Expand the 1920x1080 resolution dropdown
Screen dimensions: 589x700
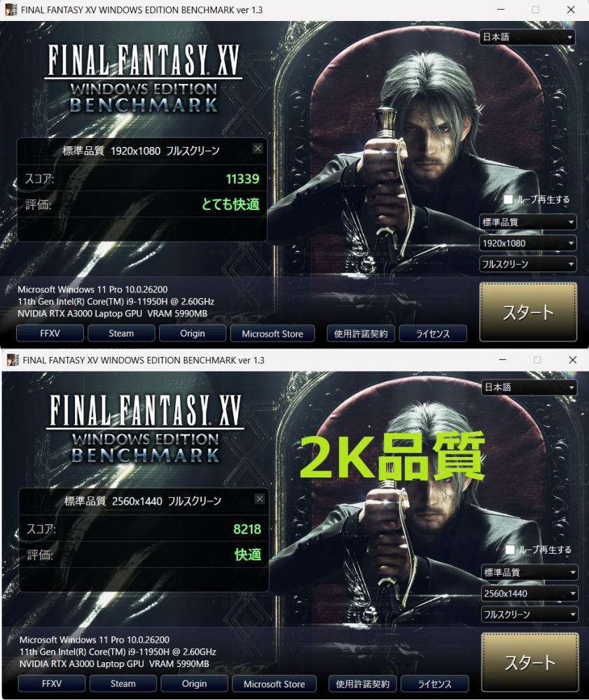[x=528, y=244]
